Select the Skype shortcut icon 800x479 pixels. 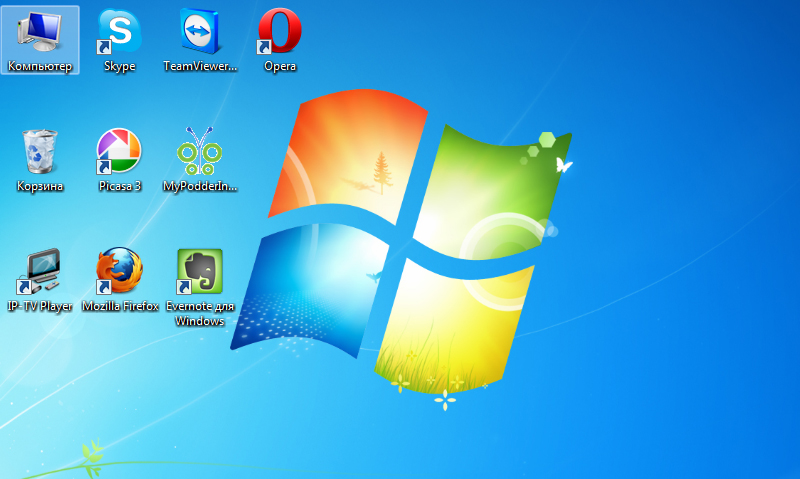point(119,31)
